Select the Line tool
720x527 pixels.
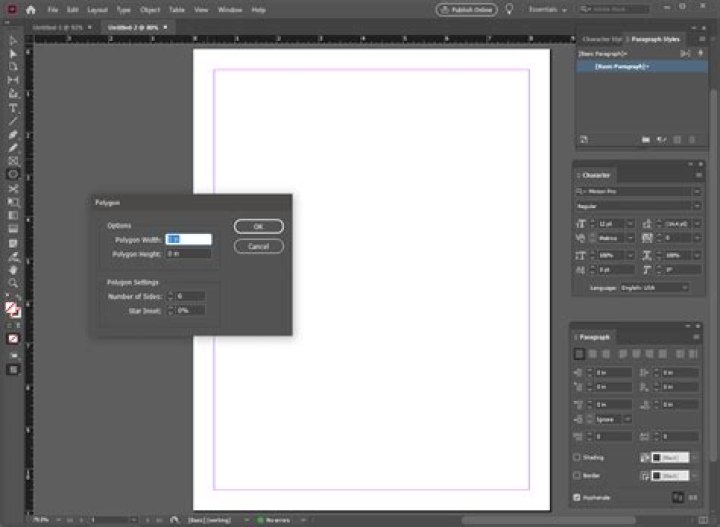13,121
